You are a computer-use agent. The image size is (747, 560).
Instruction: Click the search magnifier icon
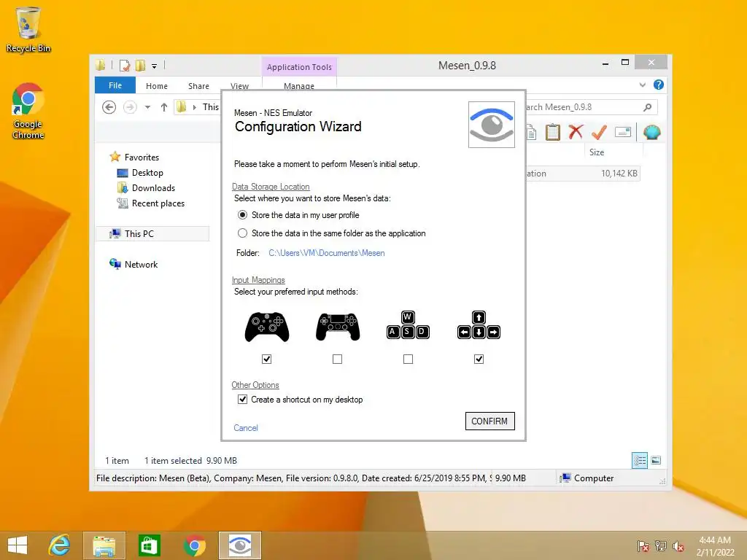647,107
